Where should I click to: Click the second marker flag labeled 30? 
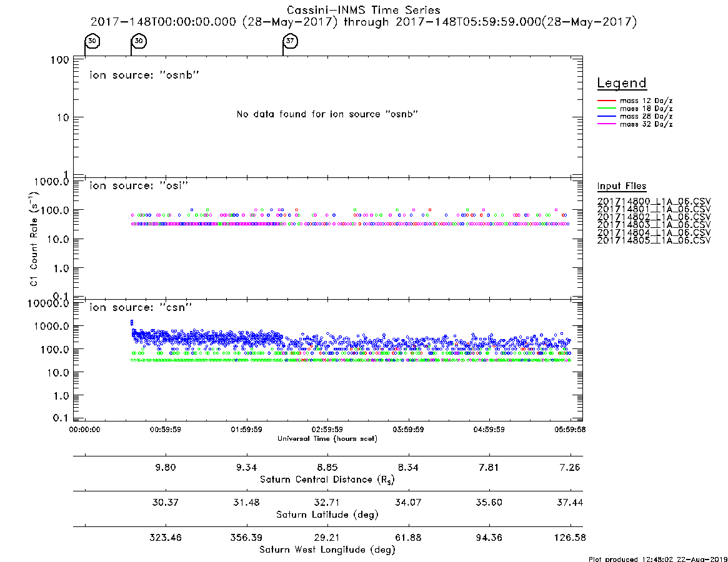(x=139, y=41)
